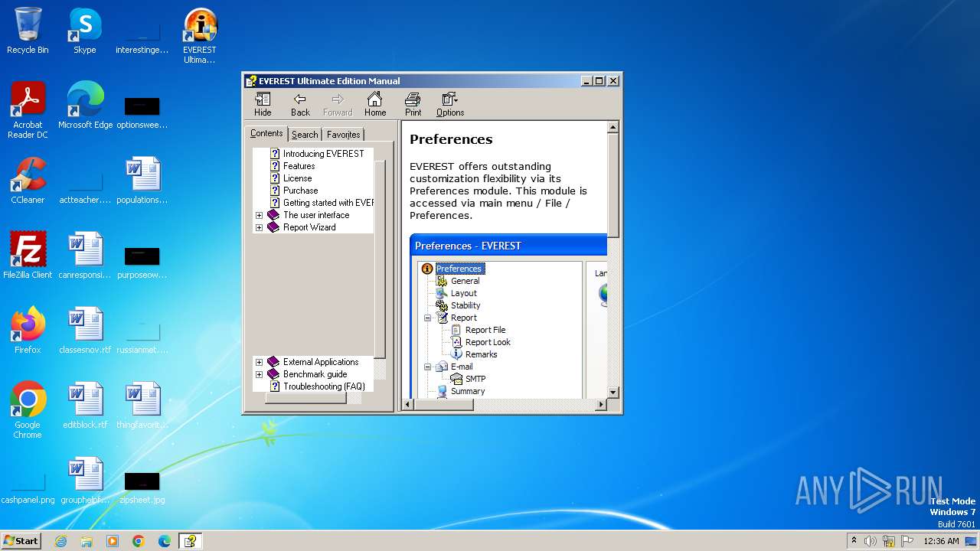Open Troubleshooting (FAQ) topic
980x551 pixels.
(x=324, y=386)
